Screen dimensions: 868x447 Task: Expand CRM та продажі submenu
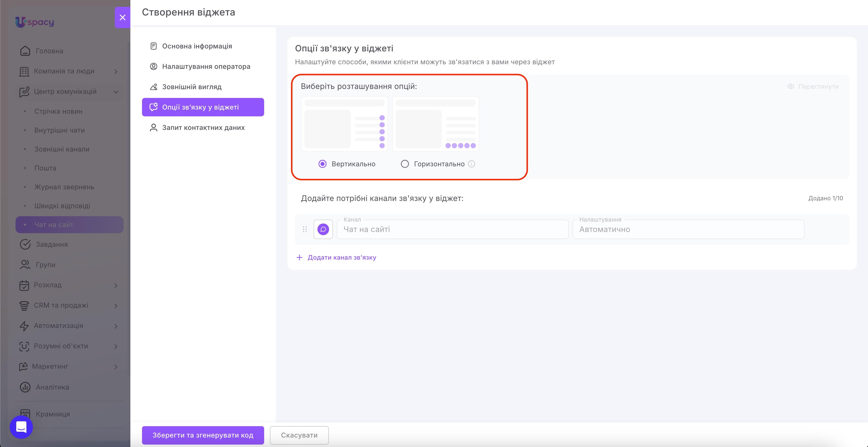point(116,305)
